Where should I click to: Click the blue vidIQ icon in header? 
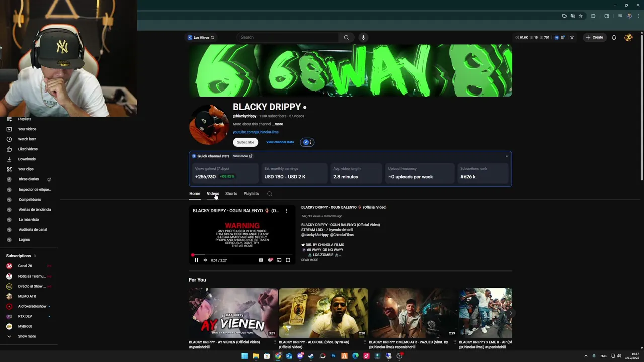tap(556, 37)
